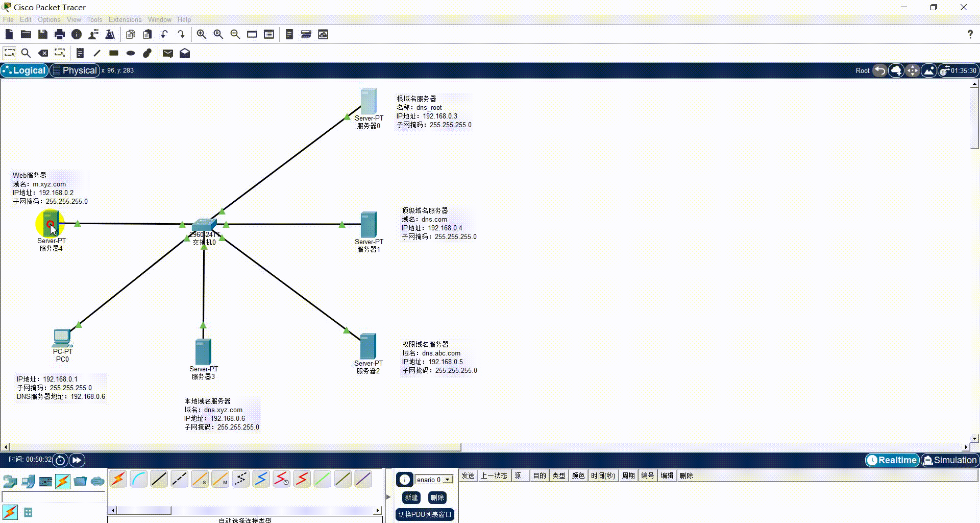
Task: Open the Scenario 0 dropdown
Action: click(434, 480)
